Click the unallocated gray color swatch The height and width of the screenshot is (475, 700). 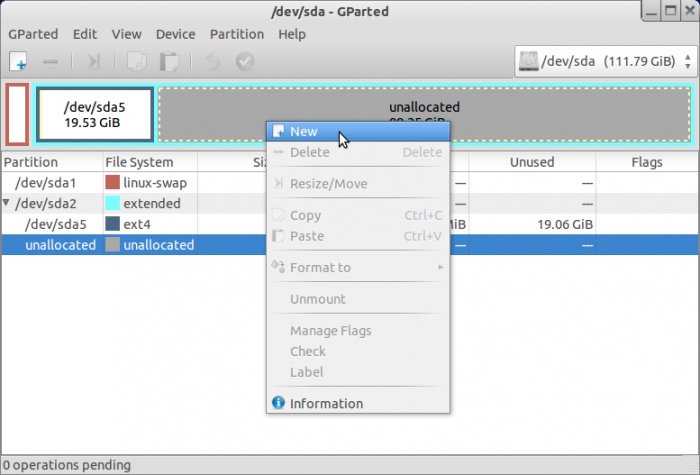112,245
